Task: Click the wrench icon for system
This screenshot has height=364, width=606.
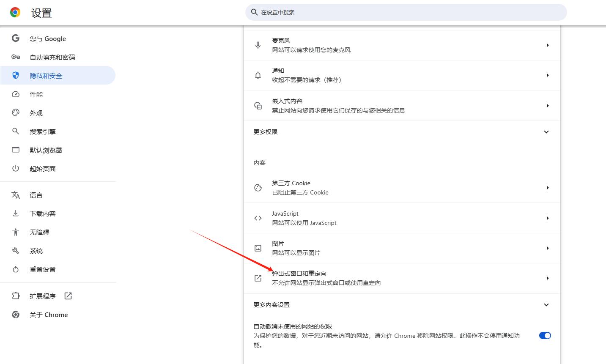Action: (16, 251)
